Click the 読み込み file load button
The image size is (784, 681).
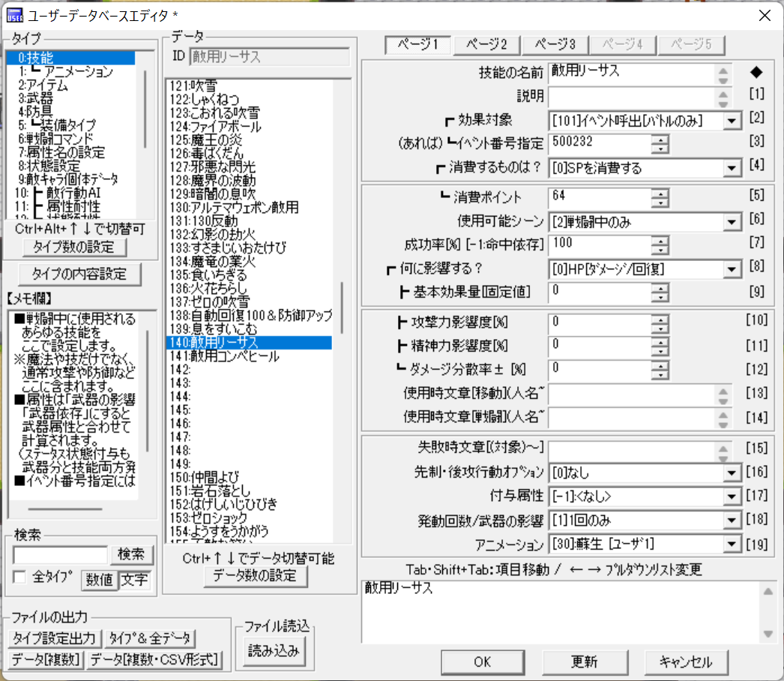click(x=273, y=650)
